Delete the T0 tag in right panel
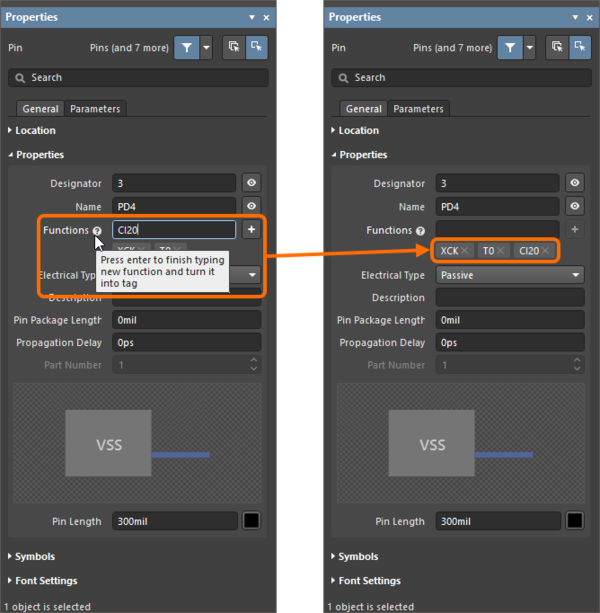600x613 pixels. click(x=501, y=251)
